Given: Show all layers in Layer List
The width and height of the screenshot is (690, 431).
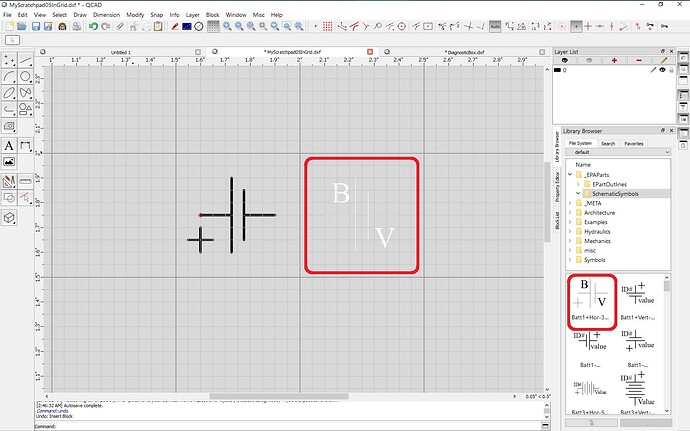Looking at the screenshot, I should (x=565, y=60).
